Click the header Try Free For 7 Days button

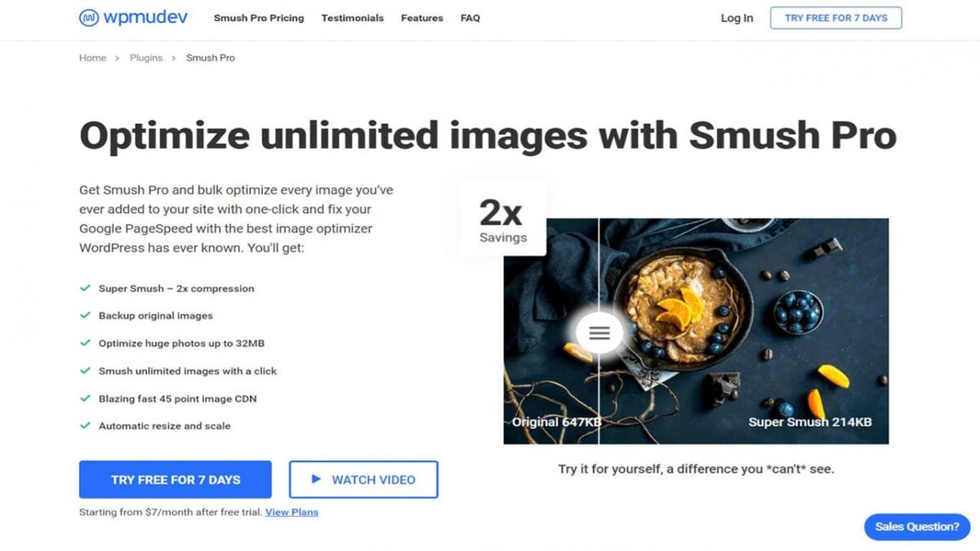[x=836, y=18]
